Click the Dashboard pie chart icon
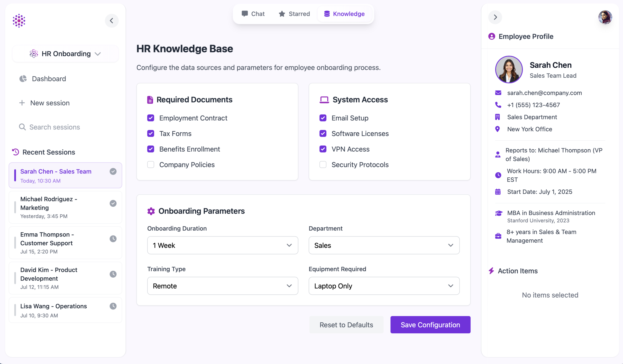 click(x=23, y=79)
